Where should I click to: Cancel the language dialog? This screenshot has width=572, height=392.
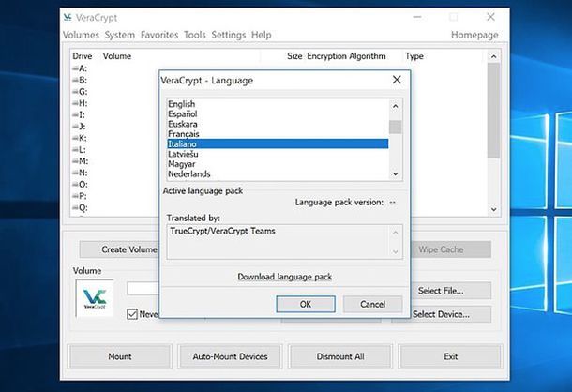pos(372,304)
